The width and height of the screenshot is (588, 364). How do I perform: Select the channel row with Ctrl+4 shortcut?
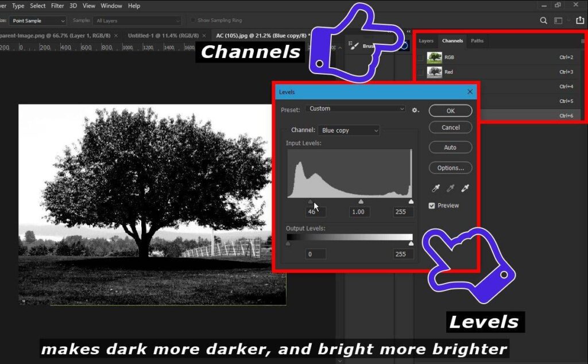(531, 87)
